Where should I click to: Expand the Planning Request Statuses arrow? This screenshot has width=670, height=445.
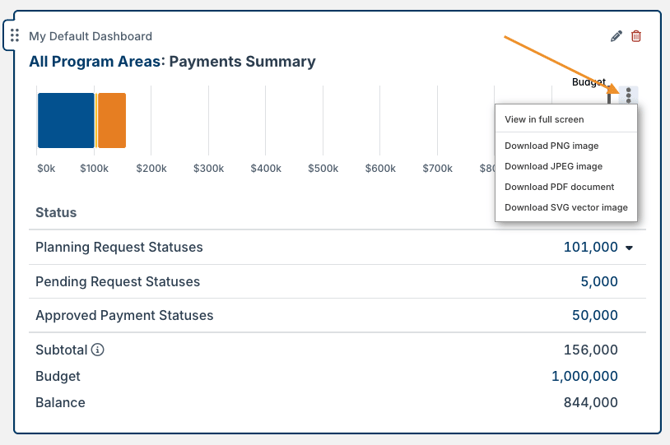pos(629,248)
